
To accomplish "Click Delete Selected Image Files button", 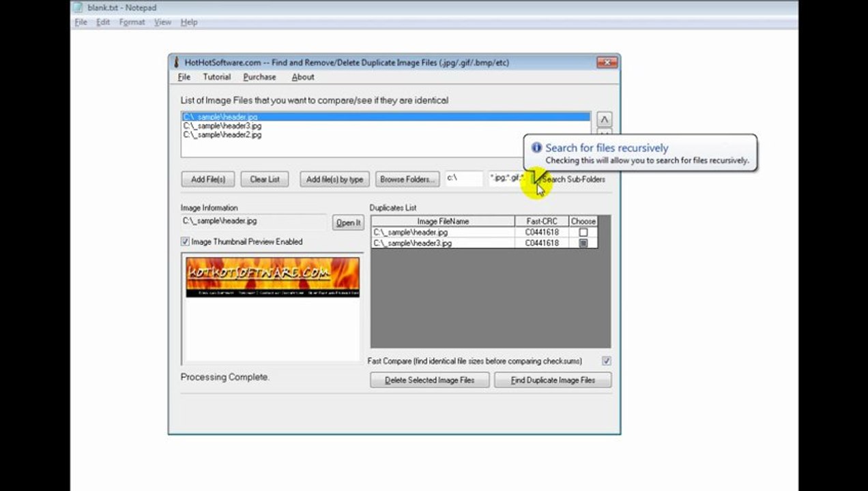I will pos(429,380).
